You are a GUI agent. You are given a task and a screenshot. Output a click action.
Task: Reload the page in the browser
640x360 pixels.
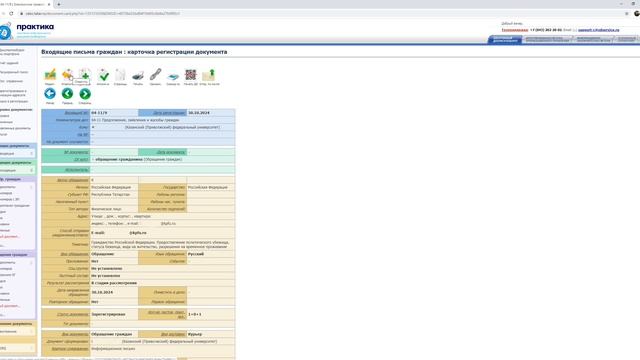click(x=11, y=13)
